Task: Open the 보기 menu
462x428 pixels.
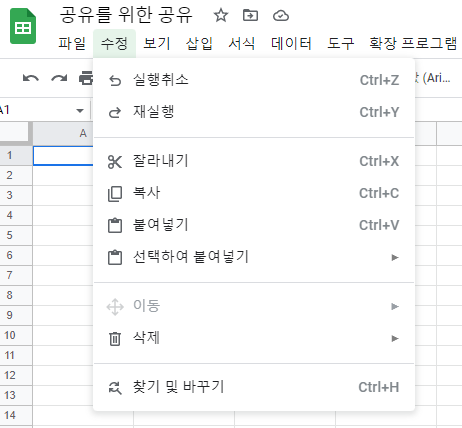Action: (x=157, y=43)
